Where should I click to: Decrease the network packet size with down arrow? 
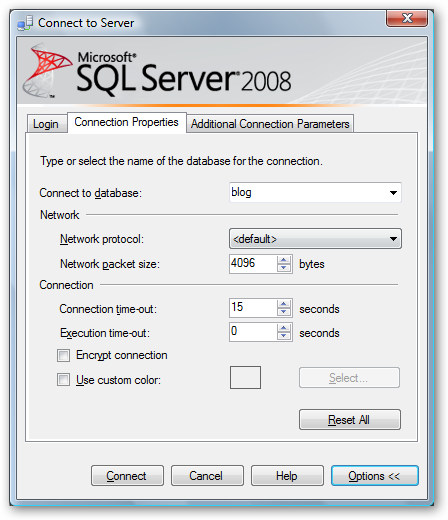tap(284, 268)
